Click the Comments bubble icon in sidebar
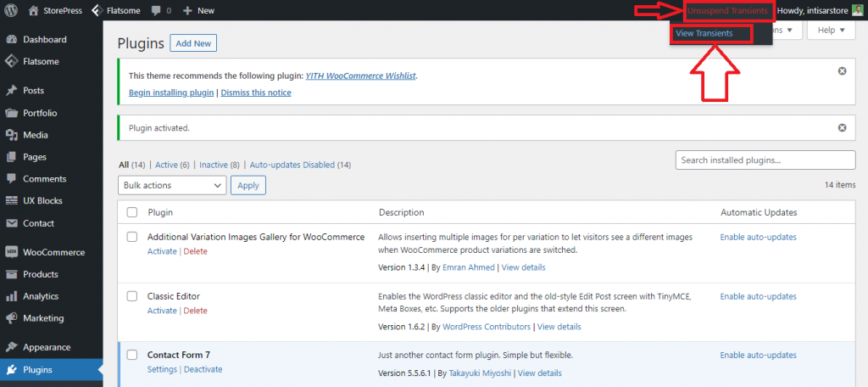The height and width of the screenshot is (387, 868). [11, 179]
